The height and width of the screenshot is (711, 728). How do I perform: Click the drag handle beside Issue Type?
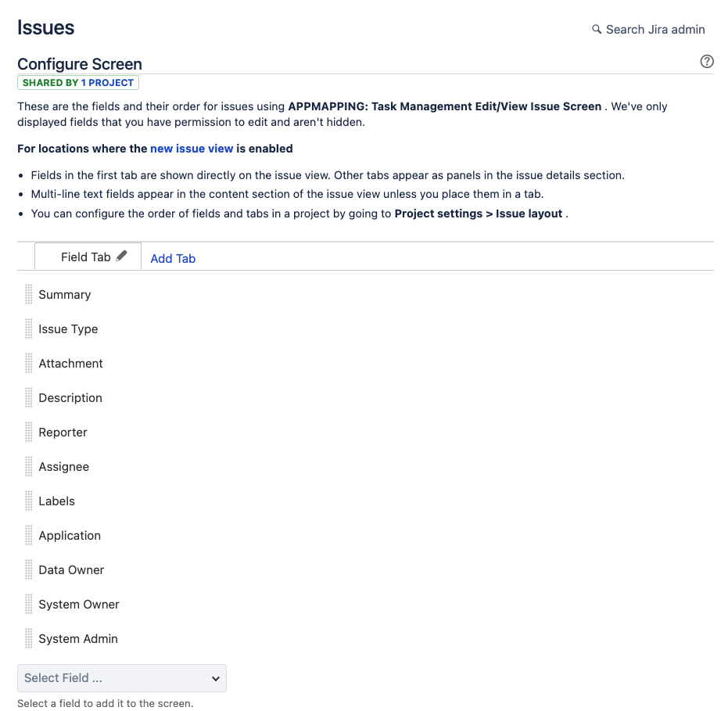[29, 329]
